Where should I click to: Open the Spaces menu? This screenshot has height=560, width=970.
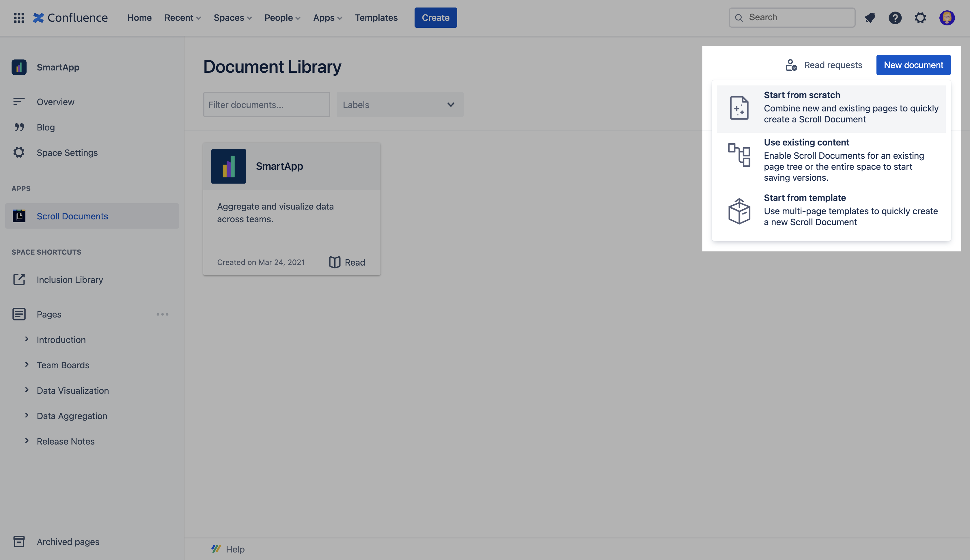(232, 18)
